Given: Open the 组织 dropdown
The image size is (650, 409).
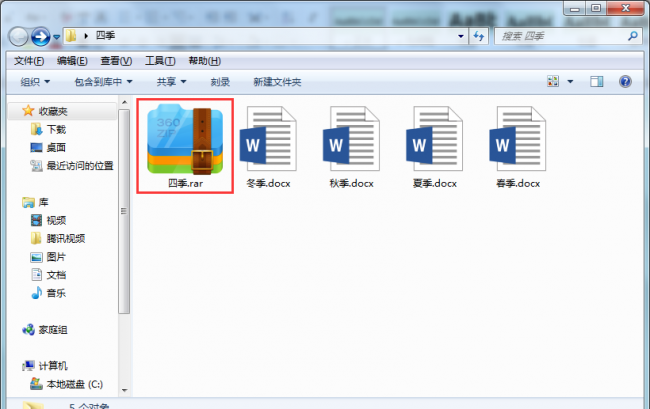Looking at the screenshot, I should point(35,82).
